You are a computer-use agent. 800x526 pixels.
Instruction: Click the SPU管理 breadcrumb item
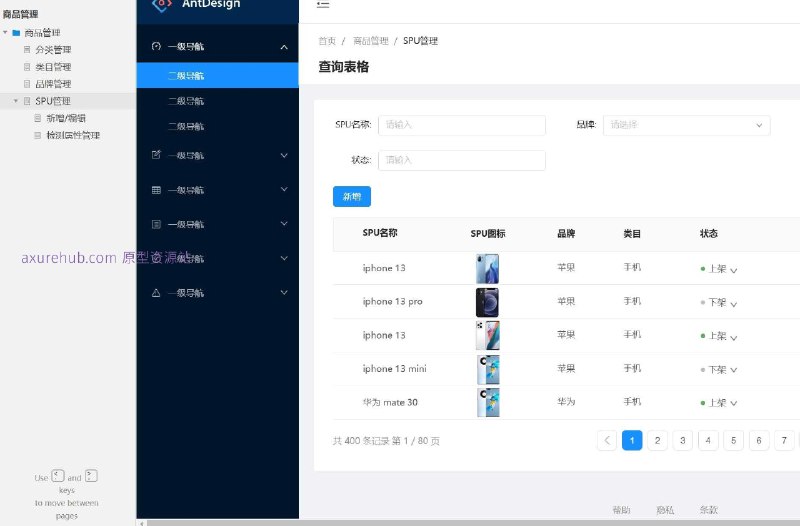420,41
